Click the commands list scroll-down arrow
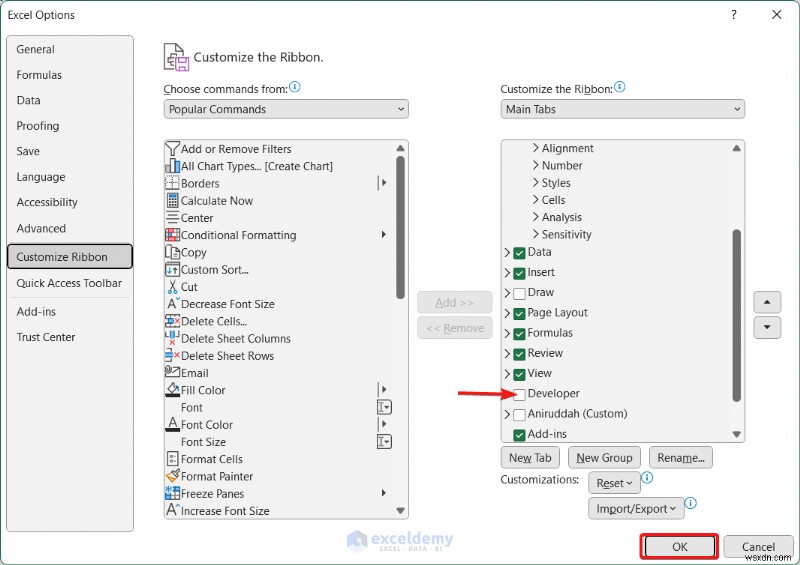Screen dimensions: 800x565 [401, 510]
